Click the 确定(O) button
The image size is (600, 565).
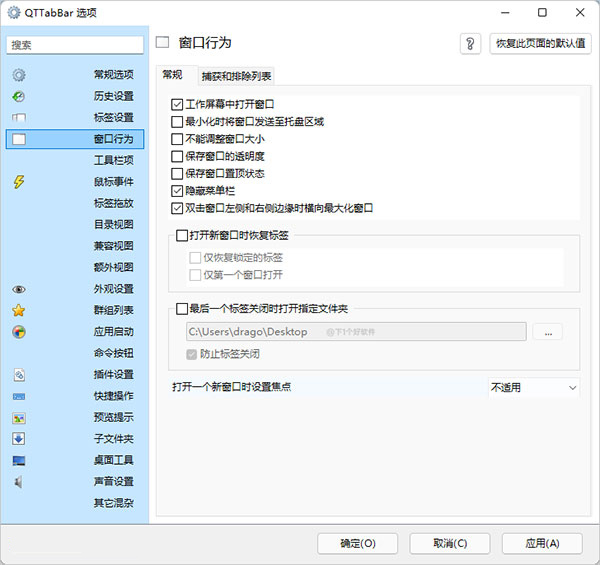(x=358, y=543)
